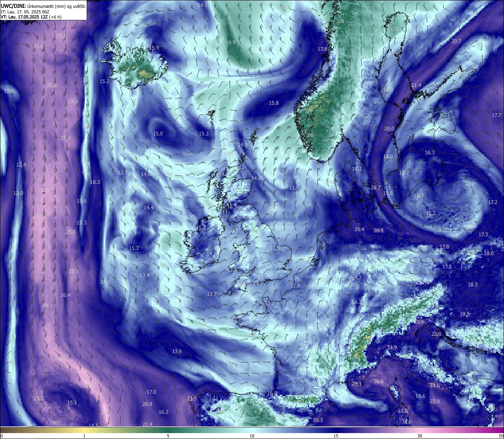Click the 20.3 value label
This screenshot has height=439, width=504.
pyautogui.click(x=318, y=420)
